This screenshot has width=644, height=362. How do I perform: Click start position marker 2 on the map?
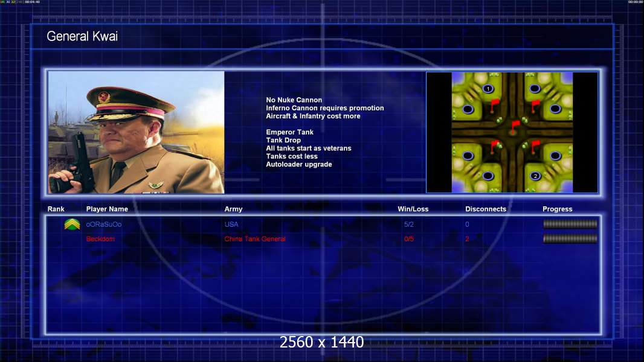point(535,176)
